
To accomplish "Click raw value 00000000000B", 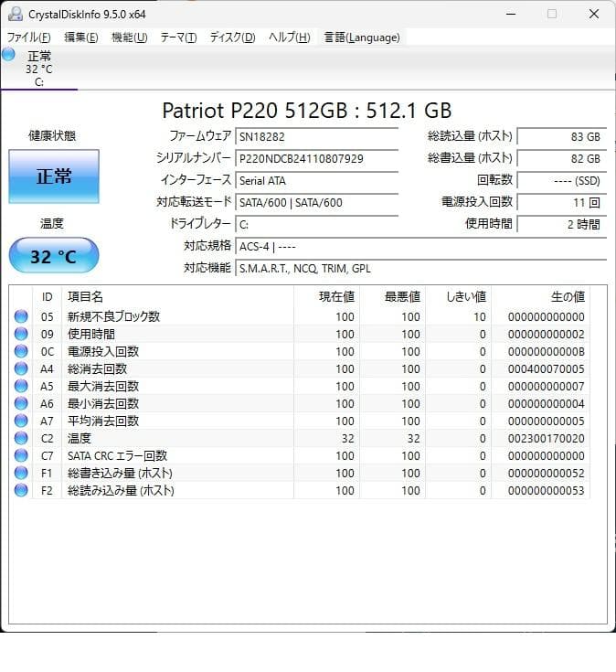I will pos(547,351).
